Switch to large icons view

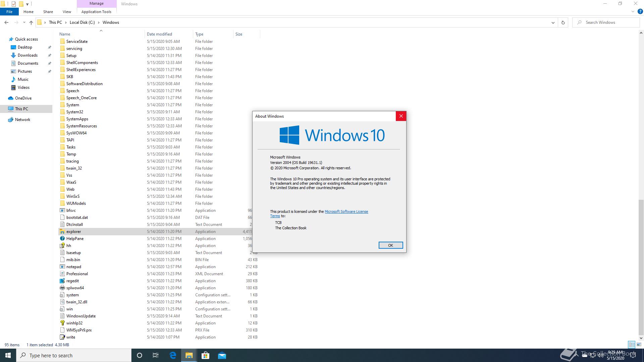(x=639, y=345)
